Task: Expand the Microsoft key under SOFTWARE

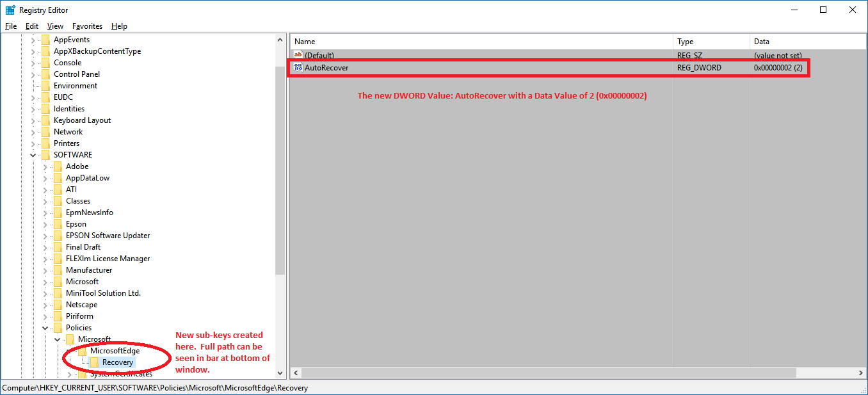Action: point(45,282)
